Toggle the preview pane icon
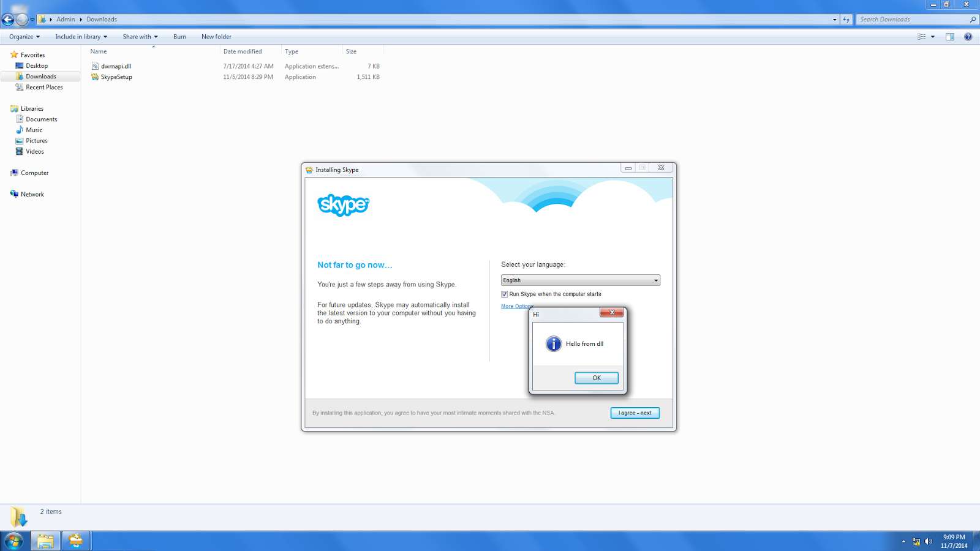Viewport: 980px width, 551px height. tap(949, 37)
